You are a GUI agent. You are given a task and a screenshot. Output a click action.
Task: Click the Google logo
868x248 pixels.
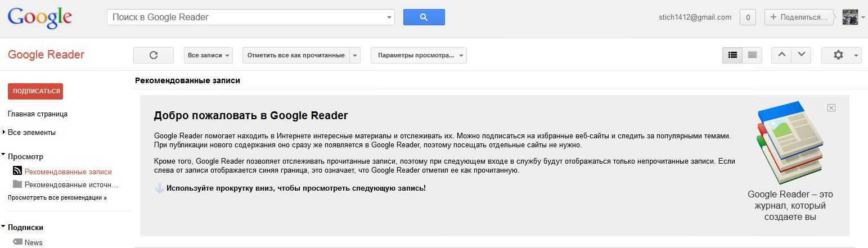tap(39, 18)
